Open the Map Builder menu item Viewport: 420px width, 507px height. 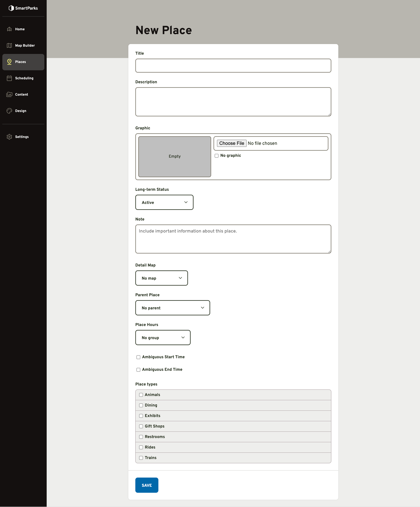click(23, 46)
